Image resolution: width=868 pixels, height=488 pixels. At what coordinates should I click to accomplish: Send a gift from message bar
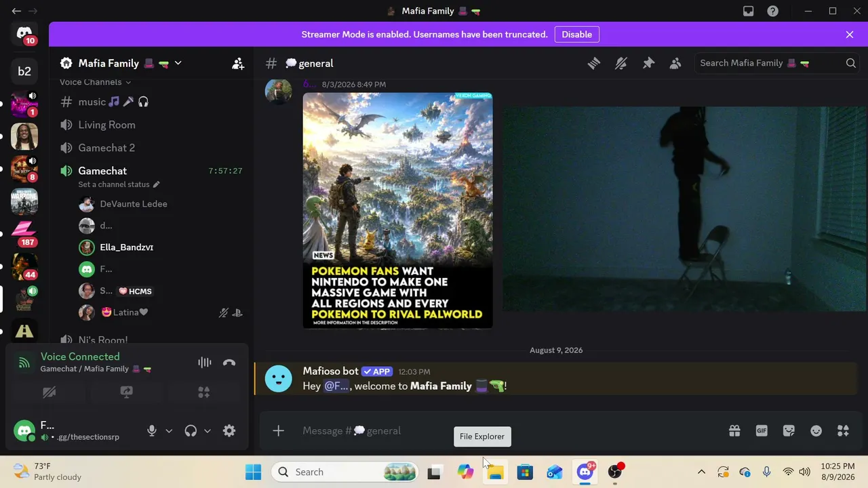click(x=734, y=431)
